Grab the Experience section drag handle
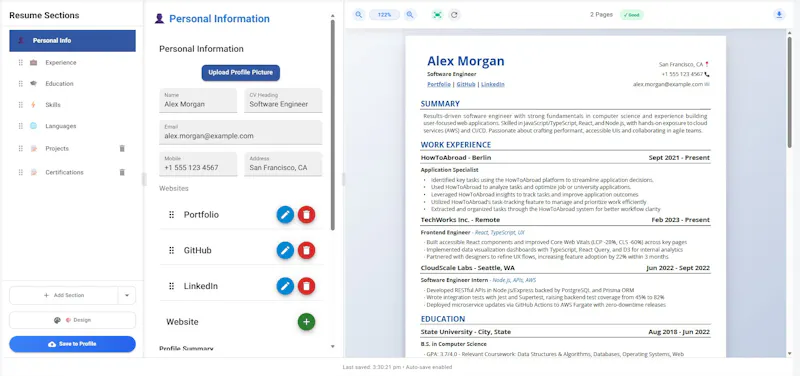The image size is (800, 376). (21, 63)
